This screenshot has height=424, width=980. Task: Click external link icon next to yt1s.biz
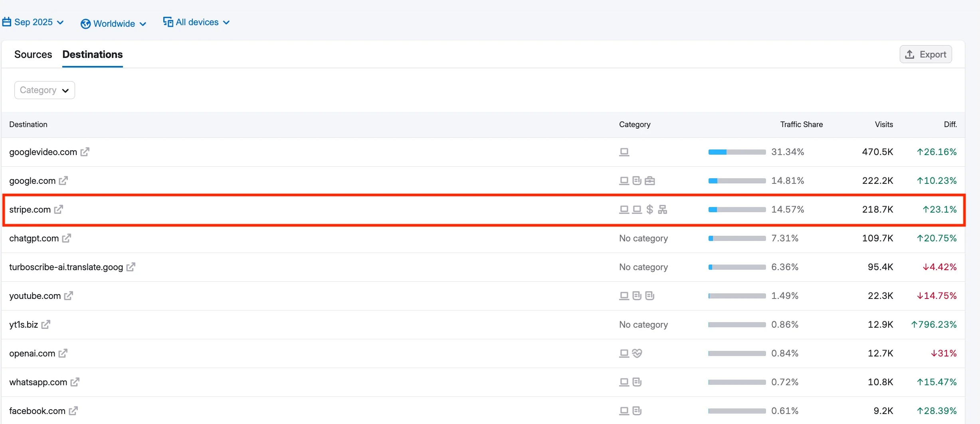tap(46, 324)
